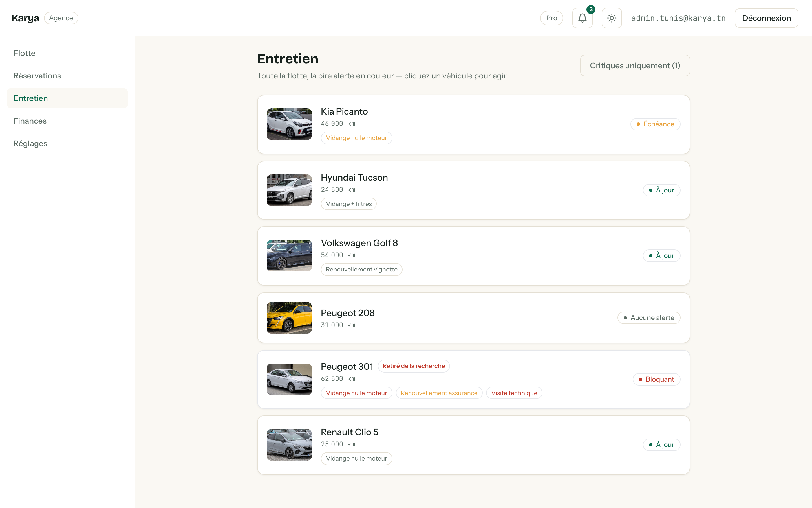Screen dimensions: 812x508
Task: Click Kia Picanto Échéance status badge
Action: click(655, 124)
